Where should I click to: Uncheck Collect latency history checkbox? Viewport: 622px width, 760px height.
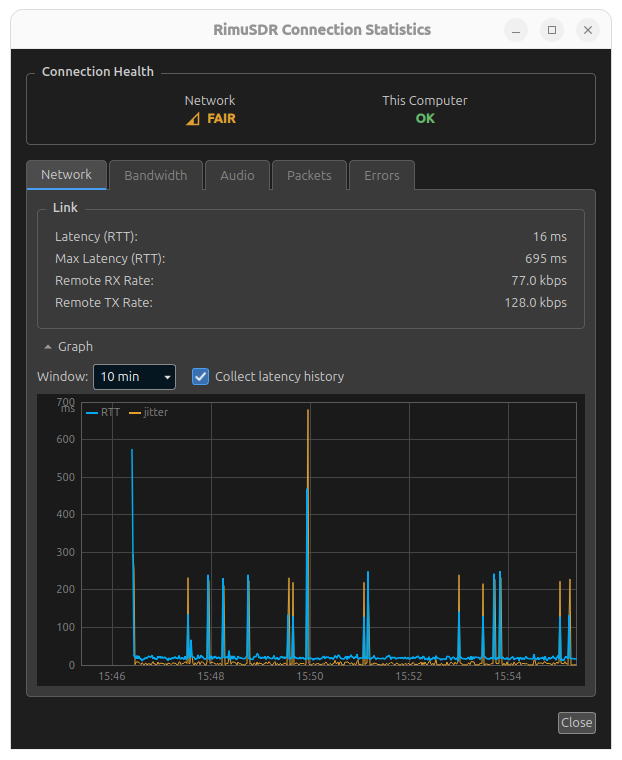(200, 377)
